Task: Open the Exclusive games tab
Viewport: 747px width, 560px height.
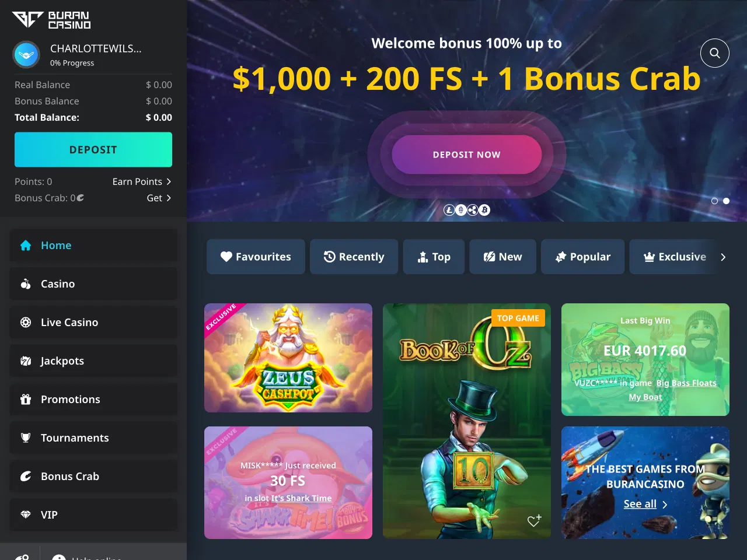Action: click(675, 257)
